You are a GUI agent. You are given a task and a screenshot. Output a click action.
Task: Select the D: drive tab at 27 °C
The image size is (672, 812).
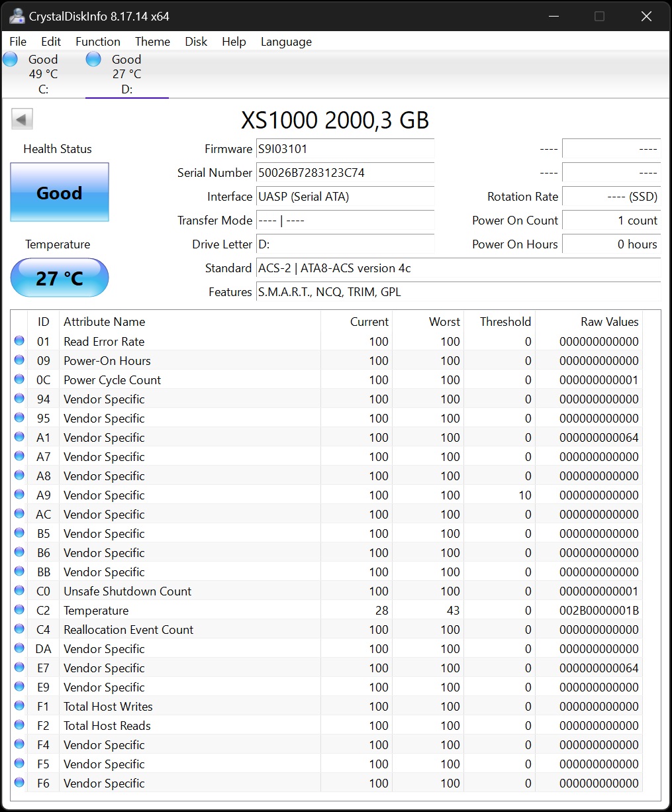click(126, 74)
